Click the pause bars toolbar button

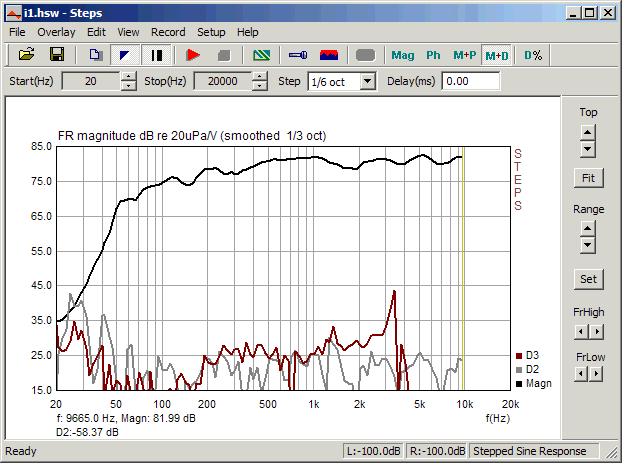coord(157,54)
